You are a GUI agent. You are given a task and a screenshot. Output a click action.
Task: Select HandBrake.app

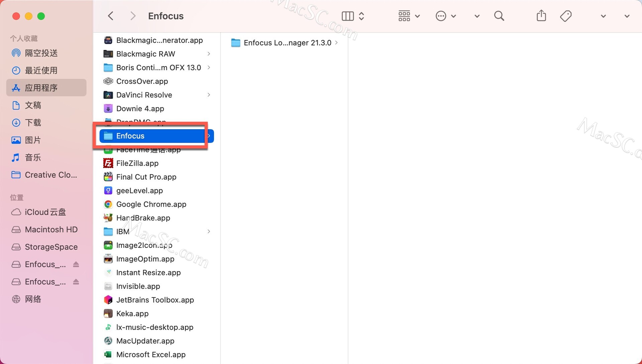click(x=156, y=218)
